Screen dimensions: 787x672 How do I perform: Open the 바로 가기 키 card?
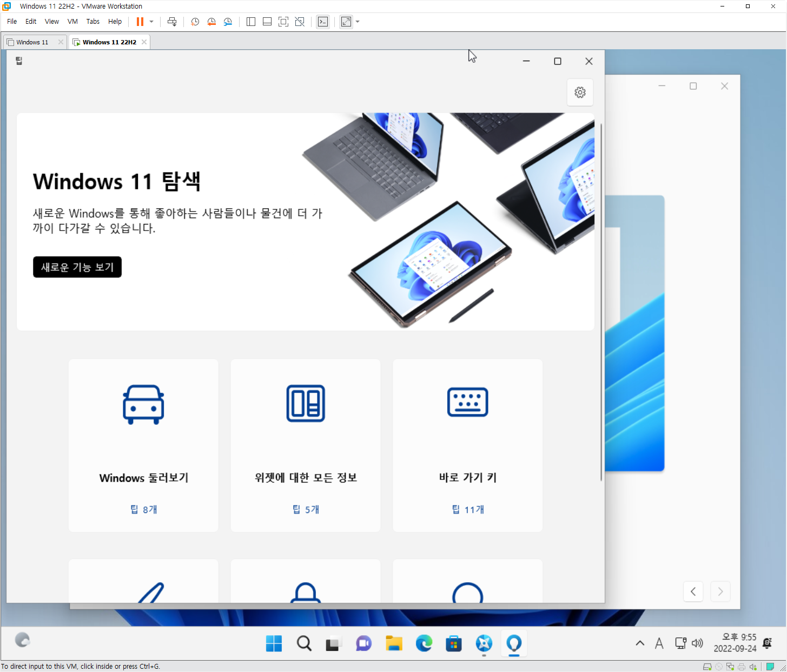[x=468, y=445]
